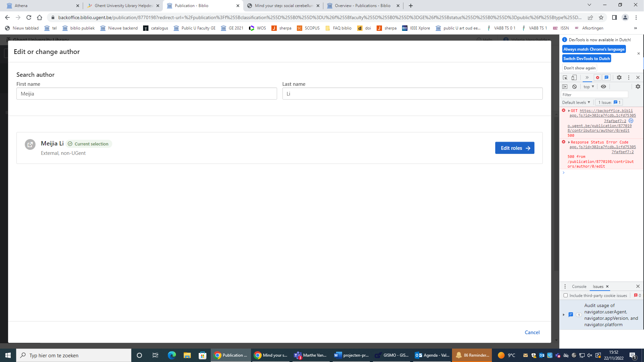Screen dimensions: 644x362
Task: Click into the First name field
Action: point(146,94)
